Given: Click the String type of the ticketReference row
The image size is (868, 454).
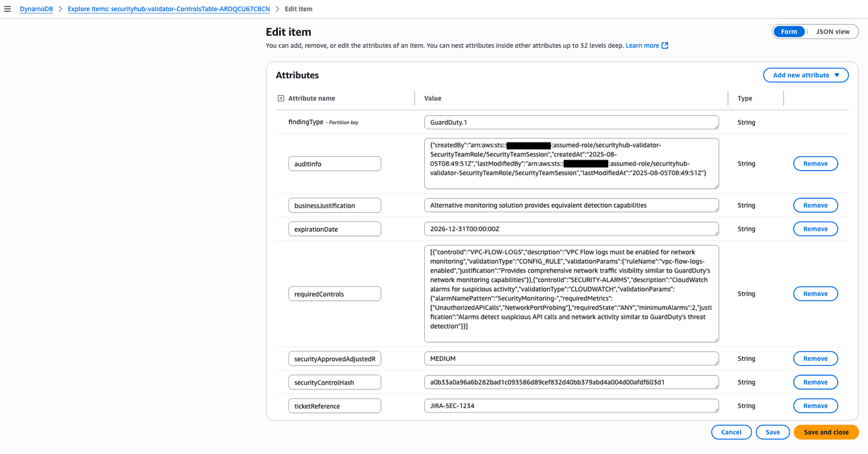Looking at the screenshot, I should click(x=746, y=406).
